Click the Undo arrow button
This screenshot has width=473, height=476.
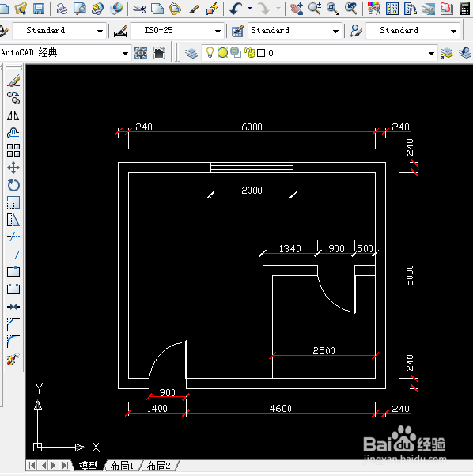pyautogui.click(x=236, y=9)
